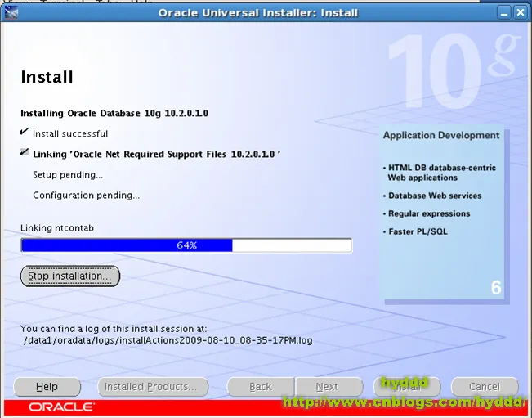Click 'HTML DB database-centric Web applications' bullet
This screenshot has width=532, height=418.
point(440,173)
